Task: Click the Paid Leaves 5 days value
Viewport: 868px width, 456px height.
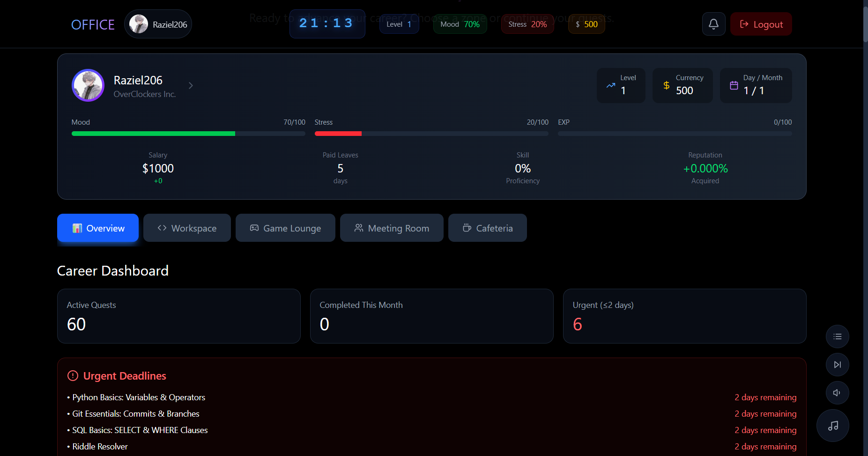Action: click(341, 168)
